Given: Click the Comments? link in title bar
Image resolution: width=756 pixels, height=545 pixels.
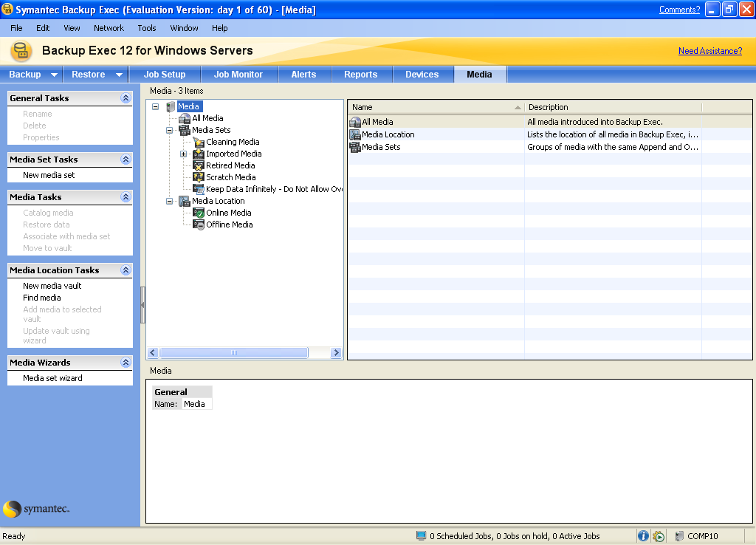Looking at the screenshot, I should [x=680, y=9].
